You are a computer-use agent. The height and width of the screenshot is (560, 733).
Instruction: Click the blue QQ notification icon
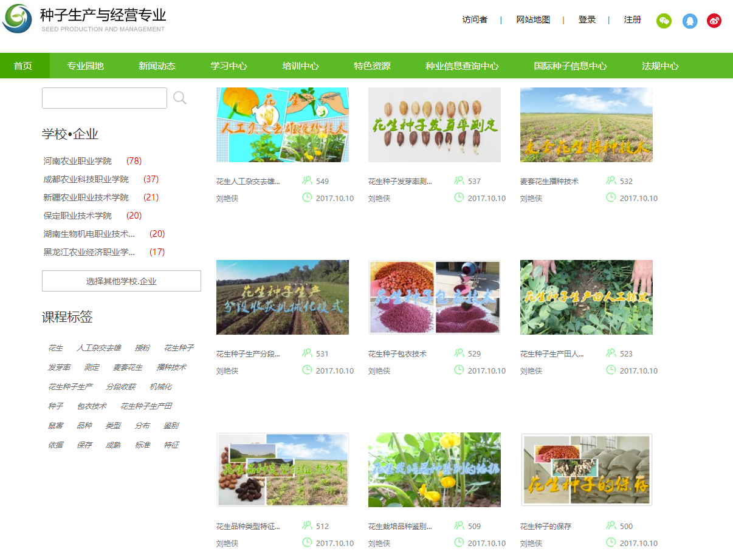click(x=690, y=21)
